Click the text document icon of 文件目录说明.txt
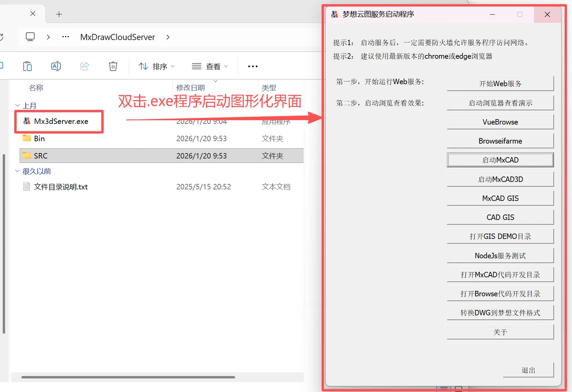The height and width of the screenshot is (392, 572). pos(27,187)
